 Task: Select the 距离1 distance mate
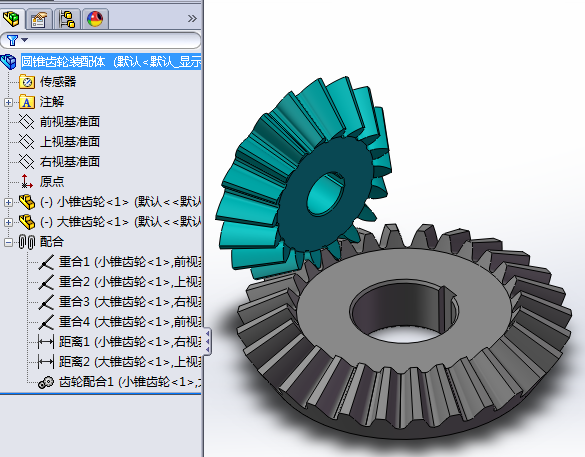tap(130, 342)
